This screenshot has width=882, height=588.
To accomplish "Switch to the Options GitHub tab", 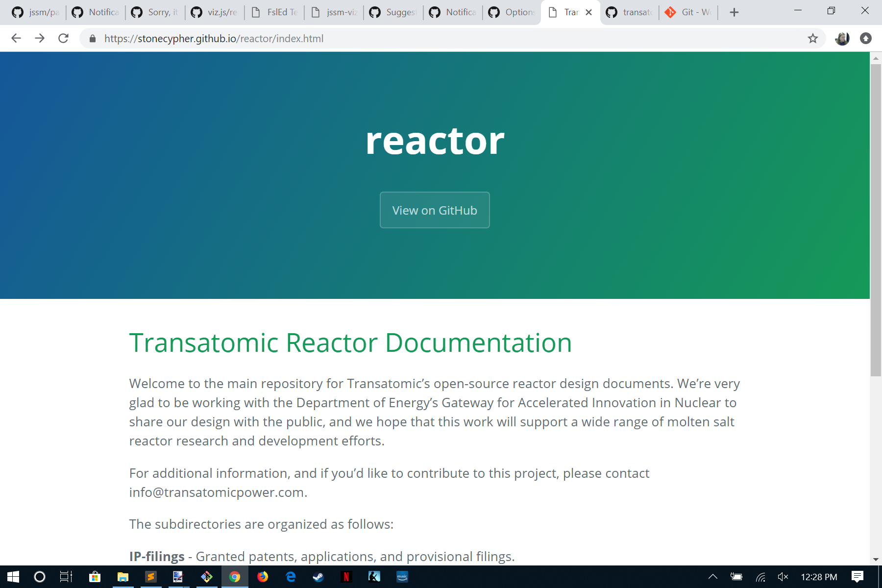I will (x=512, y=12).
